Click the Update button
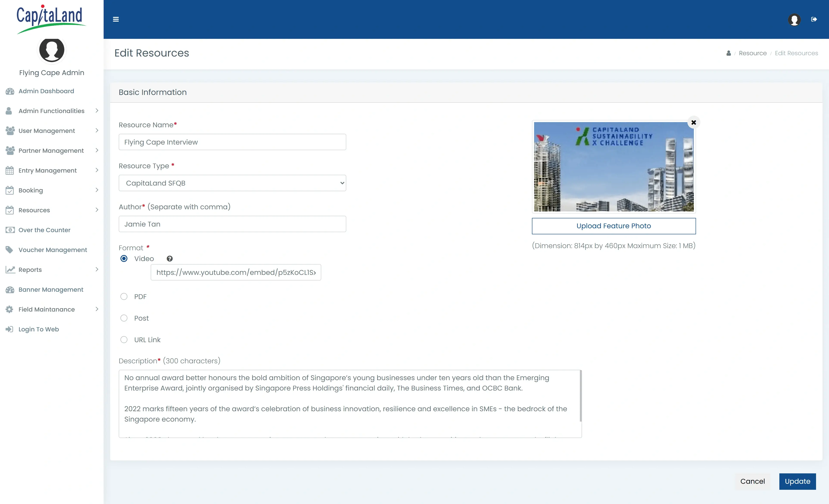The height and width of the screenshot is (504, 829). coord(797,481)
